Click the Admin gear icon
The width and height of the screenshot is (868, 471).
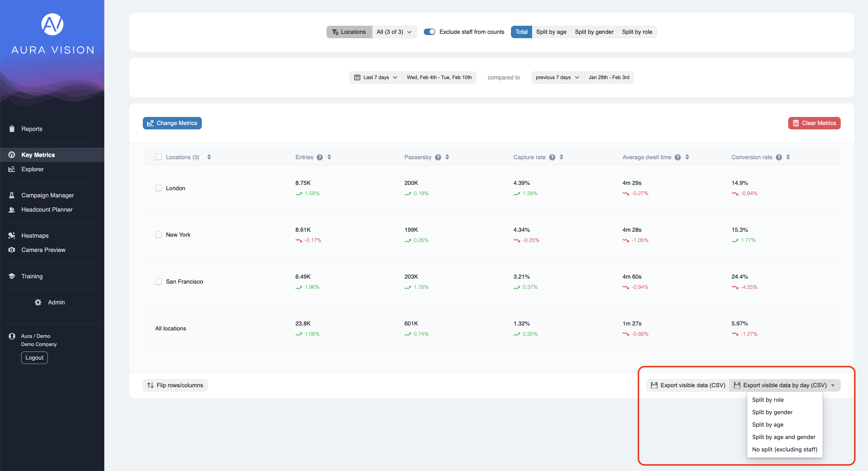38,302
